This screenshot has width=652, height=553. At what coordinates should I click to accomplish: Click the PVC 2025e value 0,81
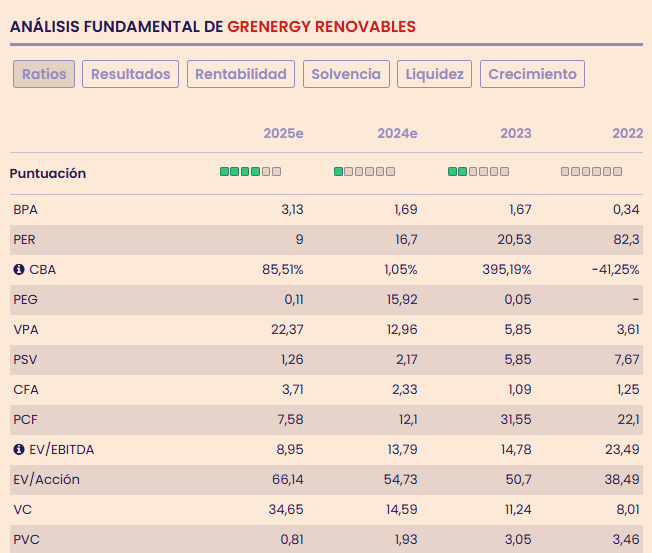pos(292,540)
